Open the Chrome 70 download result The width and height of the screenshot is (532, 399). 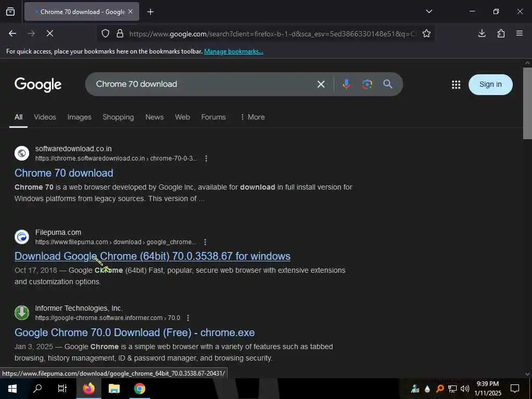click(x=64, y=173)
